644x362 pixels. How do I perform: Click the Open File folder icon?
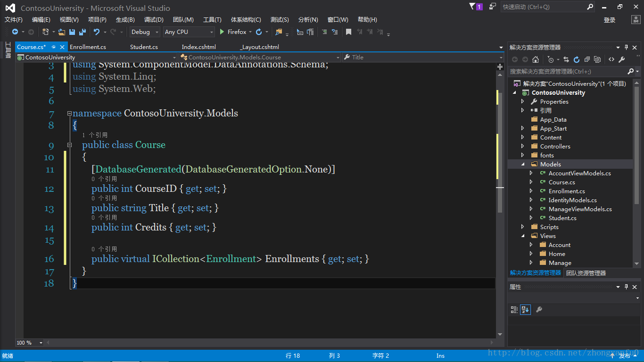click(x=62, y=32)
